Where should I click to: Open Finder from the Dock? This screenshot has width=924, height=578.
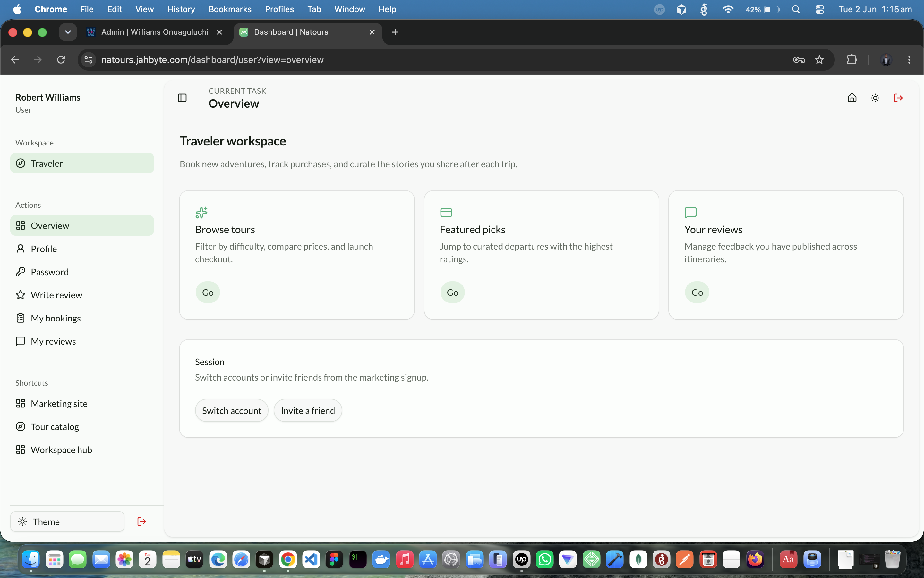pyautogui.click(x=31, y=560)
